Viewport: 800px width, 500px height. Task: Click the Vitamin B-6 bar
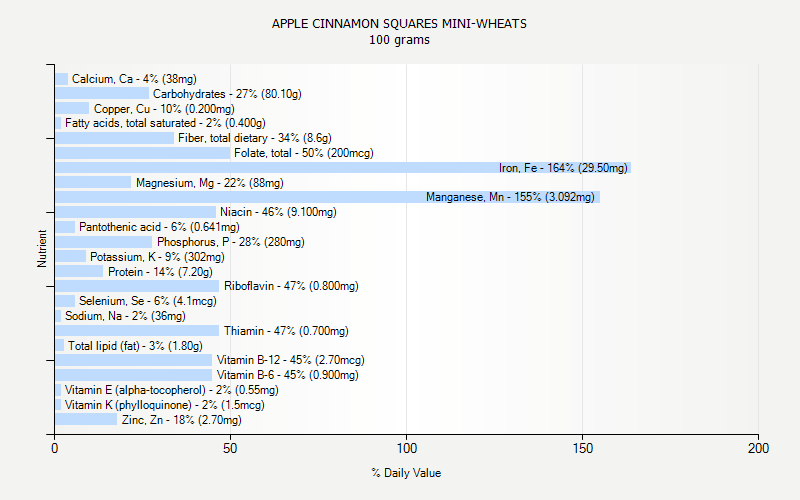coord(134,374)
